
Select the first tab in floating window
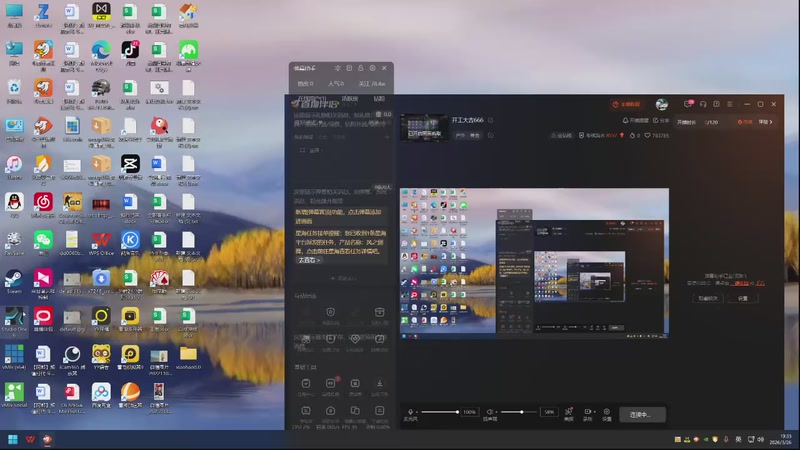tap(306, 84)
